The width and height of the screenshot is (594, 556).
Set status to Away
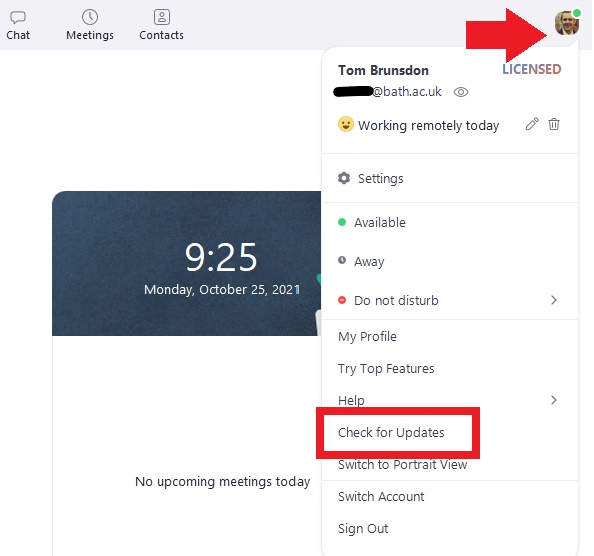tap(450, 261)
